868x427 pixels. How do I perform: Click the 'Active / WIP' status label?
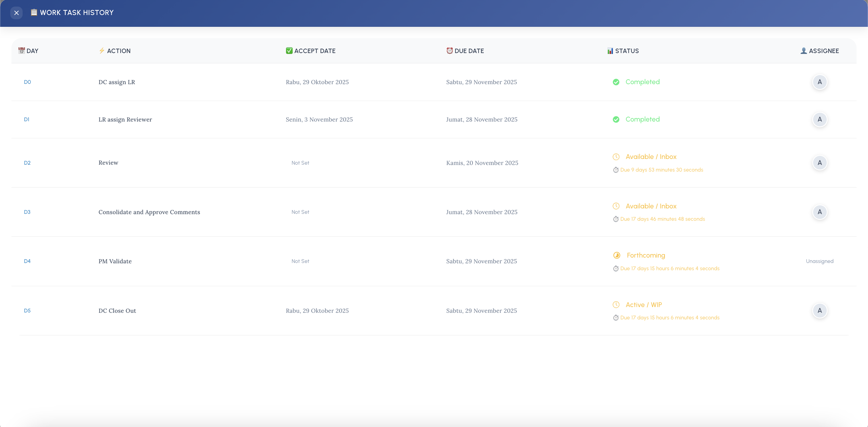pyautogui.click(x=644, y=305)
